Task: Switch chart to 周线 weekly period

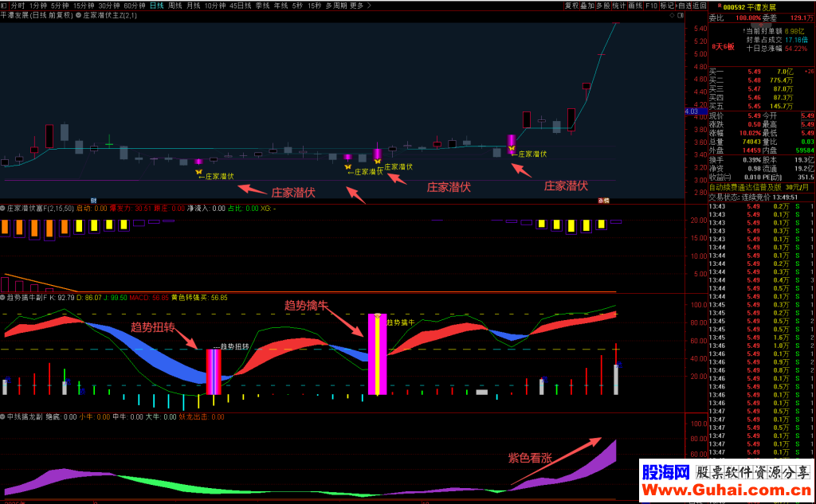Action: pyautogui.click(x=175, y=5)
